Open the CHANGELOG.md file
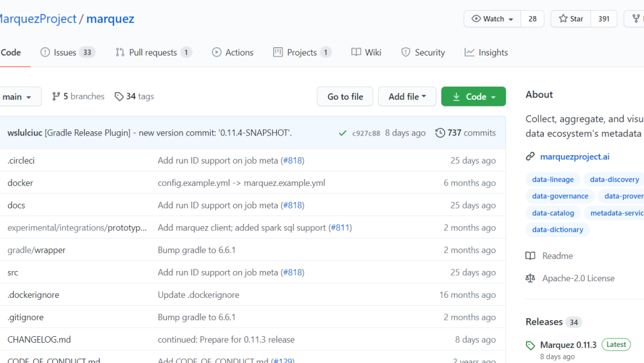This screenshot has width=644, height=363. coord(39,340)
